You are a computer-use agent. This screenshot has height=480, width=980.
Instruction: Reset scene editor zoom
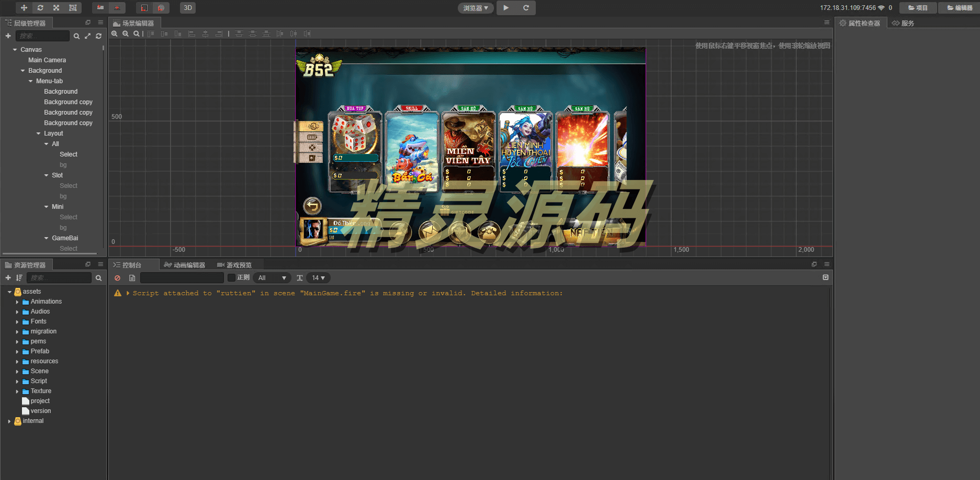coord(137,34)
